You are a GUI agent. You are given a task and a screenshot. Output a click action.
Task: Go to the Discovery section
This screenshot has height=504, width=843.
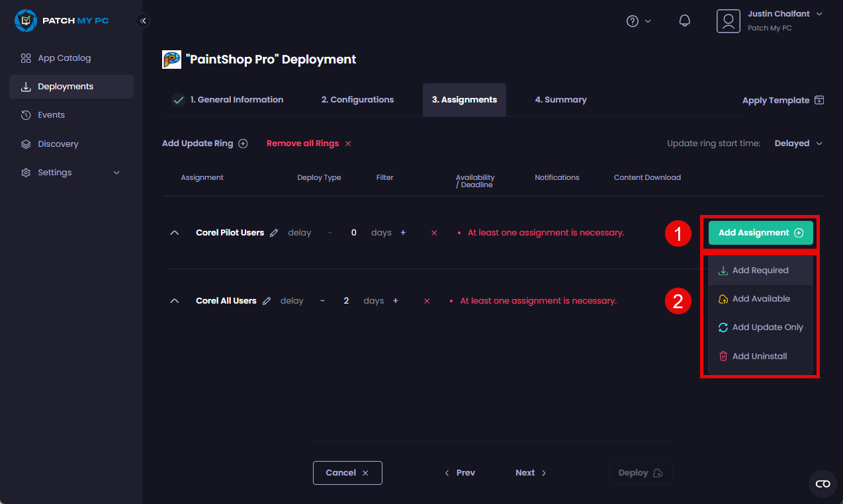(x=58, y=144)
